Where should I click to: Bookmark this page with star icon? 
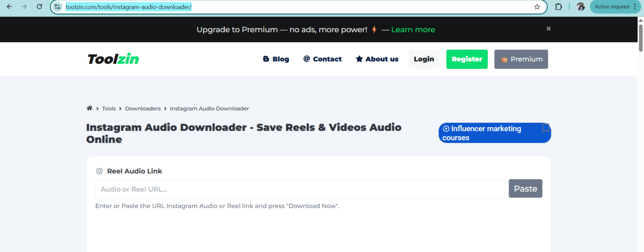(x=537, y=7)
